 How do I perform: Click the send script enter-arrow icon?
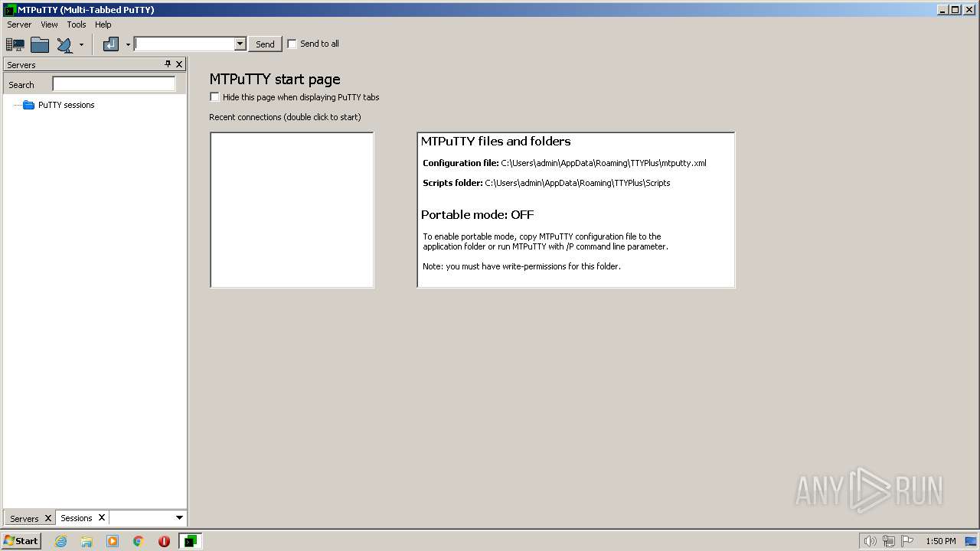(x=111, y=44)
